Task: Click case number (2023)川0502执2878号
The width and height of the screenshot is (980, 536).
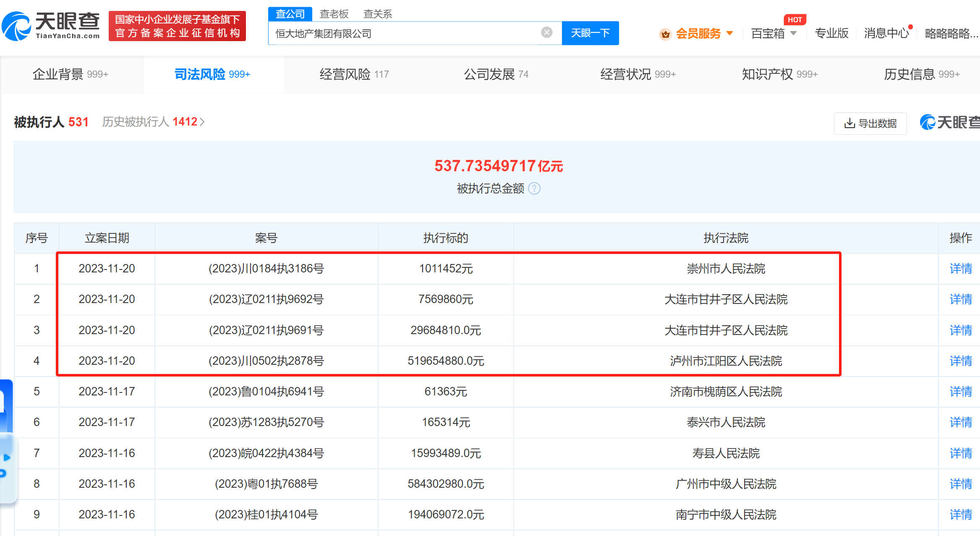Action: (x=266, y=361)
